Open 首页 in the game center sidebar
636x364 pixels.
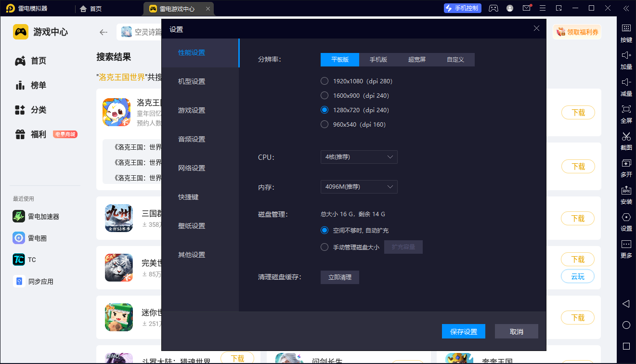click(x=31, y=61)
